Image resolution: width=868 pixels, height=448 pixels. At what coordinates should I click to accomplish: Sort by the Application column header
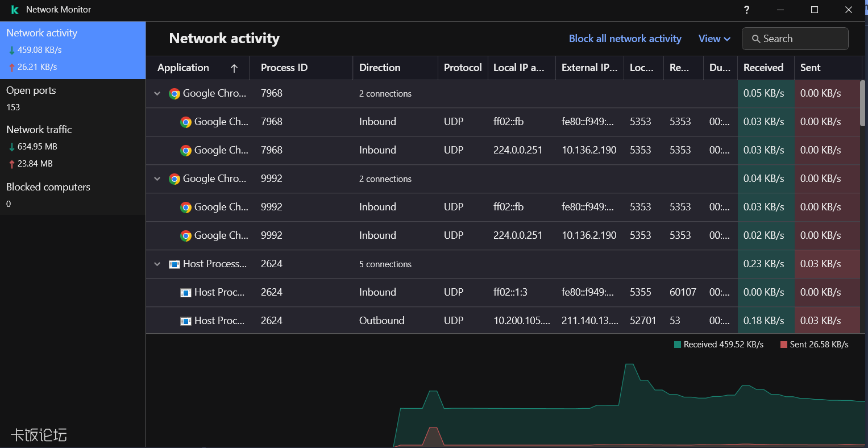pos(198,68)
